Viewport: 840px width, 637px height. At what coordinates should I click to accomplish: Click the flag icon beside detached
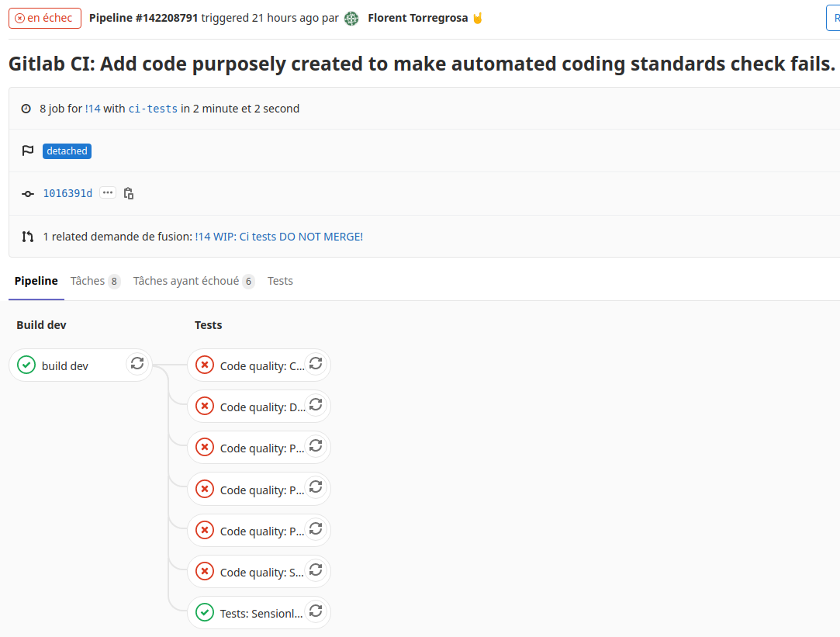28,151
